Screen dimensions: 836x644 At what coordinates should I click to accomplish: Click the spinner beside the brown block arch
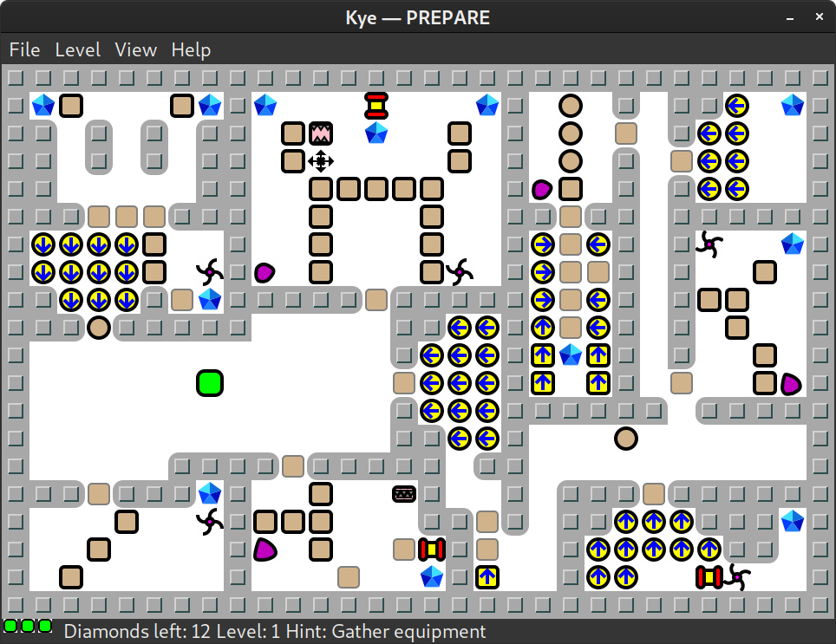click(459, 271)
